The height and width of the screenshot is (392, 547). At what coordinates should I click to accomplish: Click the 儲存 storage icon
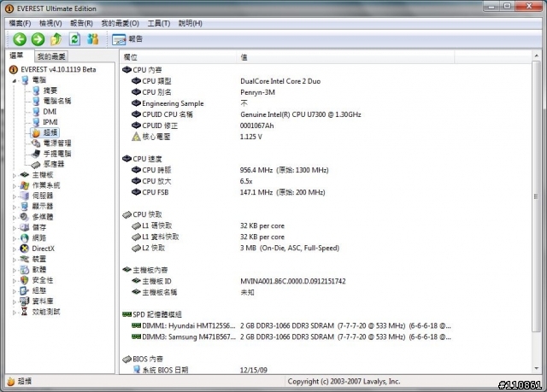25,227
